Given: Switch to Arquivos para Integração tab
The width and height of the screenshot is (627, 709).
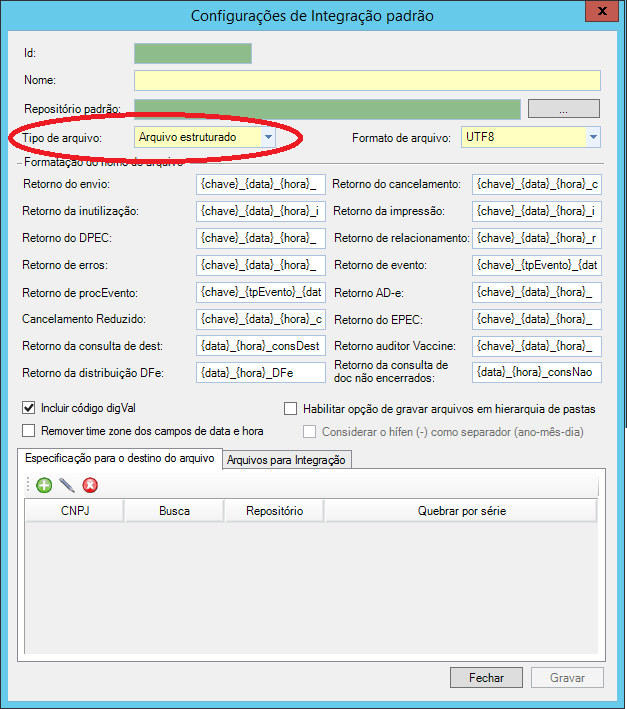Looking at the screenshot, I should pyautogui.click(x=286, y=460).
